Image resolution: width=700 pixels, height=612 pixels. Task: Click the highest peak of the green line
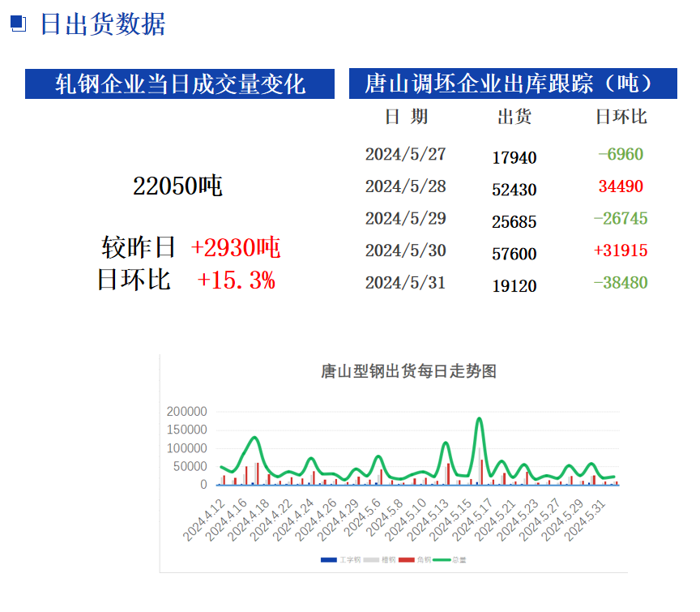pyautogui.click(x=480, y=419)
